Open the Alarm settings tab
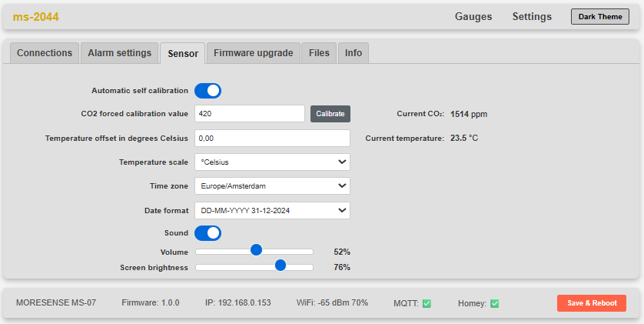Screen dimensions: 644x324 click(x=119, y=53)
